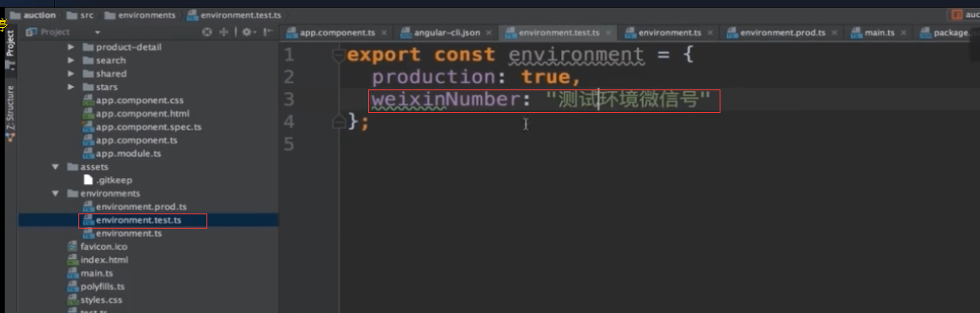Select the stars folder in tree
Screen dimensions: 980x313
100,86
